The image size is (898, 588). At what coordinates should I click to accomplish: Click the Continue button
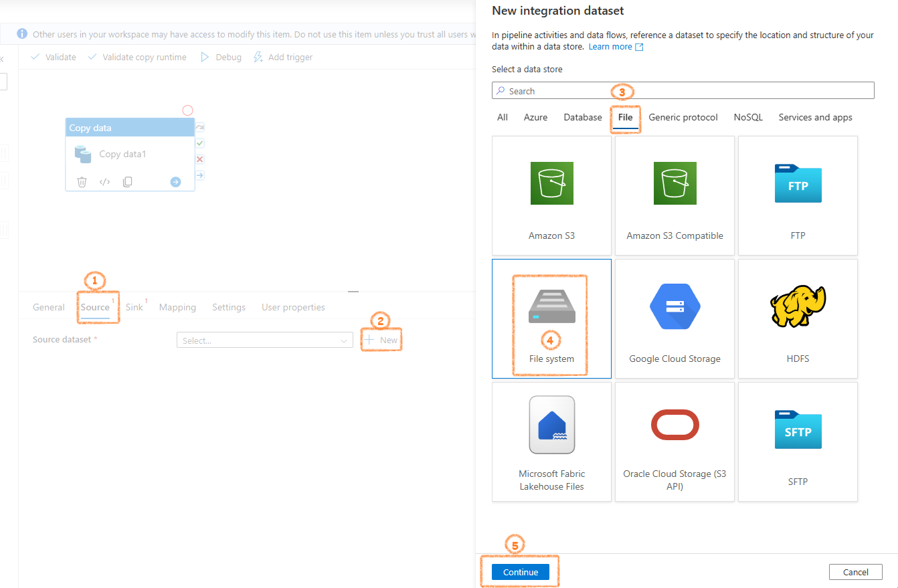[x=521, y=572]
